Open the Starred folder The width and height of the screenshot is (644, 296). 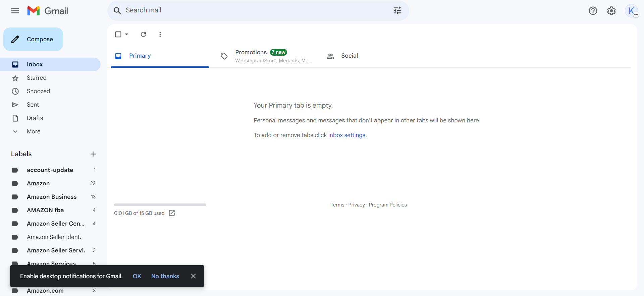50,78
